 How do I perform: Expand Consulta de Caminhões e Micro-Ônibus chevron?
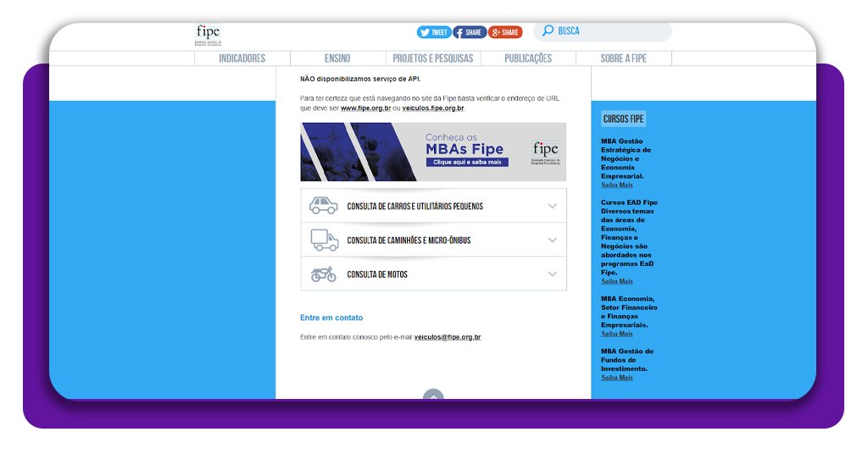pyautogui.click(x=553, y=241)
